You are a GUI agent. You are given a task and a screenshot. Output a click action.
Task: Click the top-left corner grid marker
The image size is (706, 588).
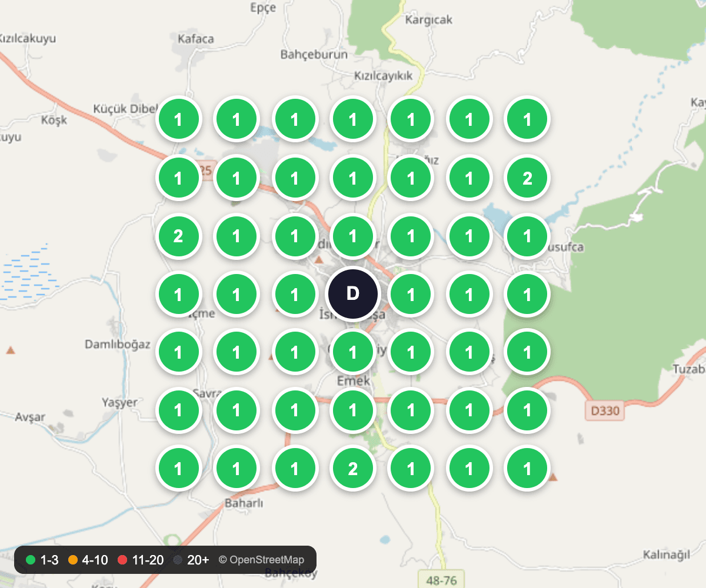tap(178, 120)
